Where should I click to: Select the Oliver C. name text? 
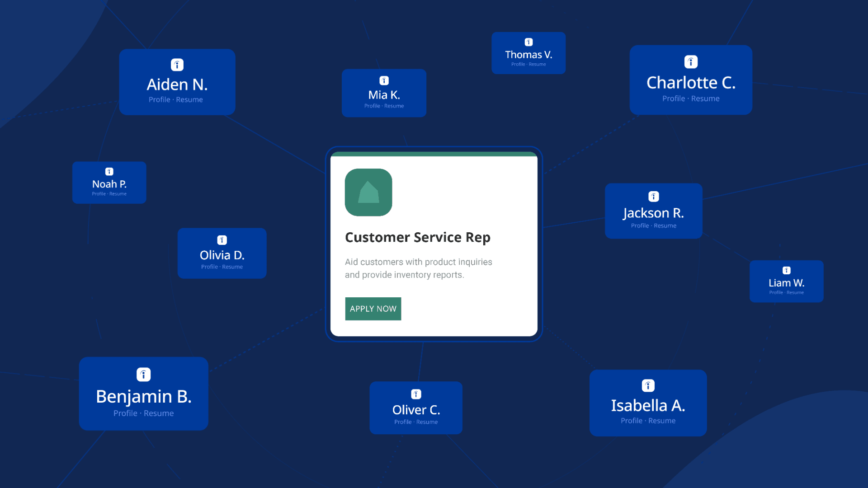pos(416,410)
